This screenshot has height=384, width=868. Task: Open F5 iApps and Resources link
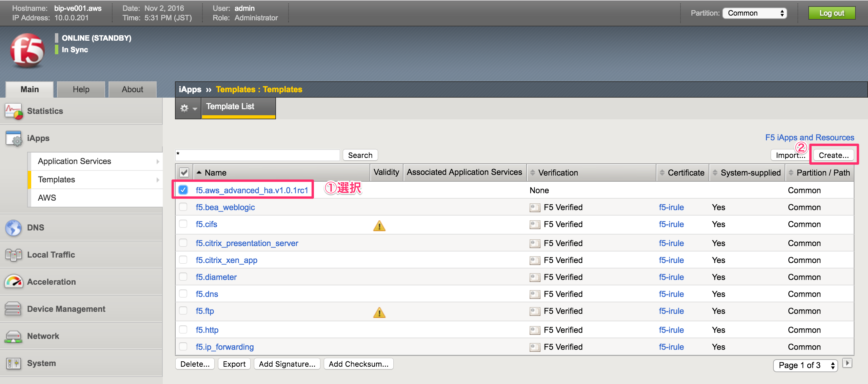810,138
